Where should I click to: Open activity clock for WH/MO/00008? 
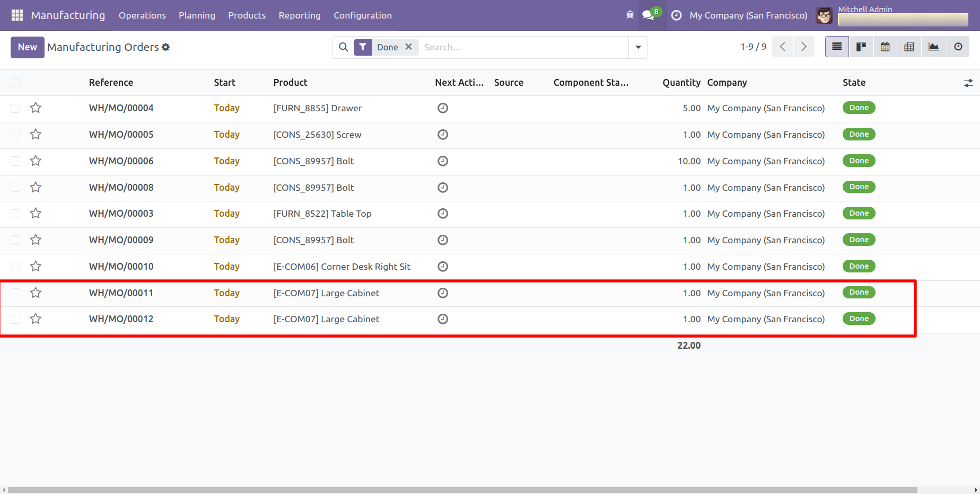pyautogui.click(x=443, y=188)
